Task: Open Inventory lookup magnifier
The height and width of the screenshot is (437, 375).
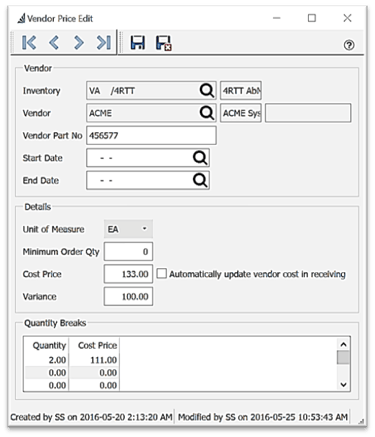Action: [x=207, y=90]
